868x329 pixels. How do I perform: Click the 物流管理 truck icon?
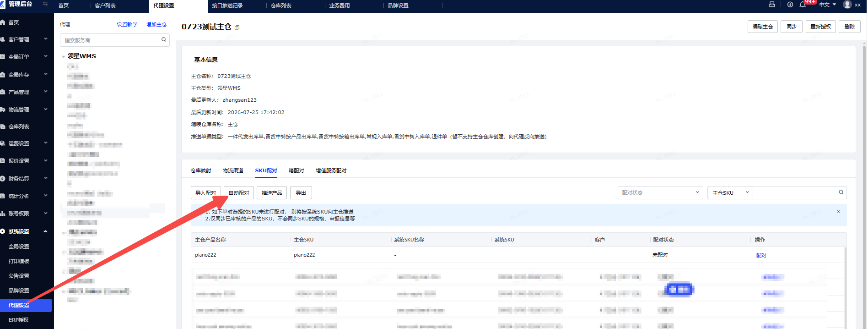(3, 110)
